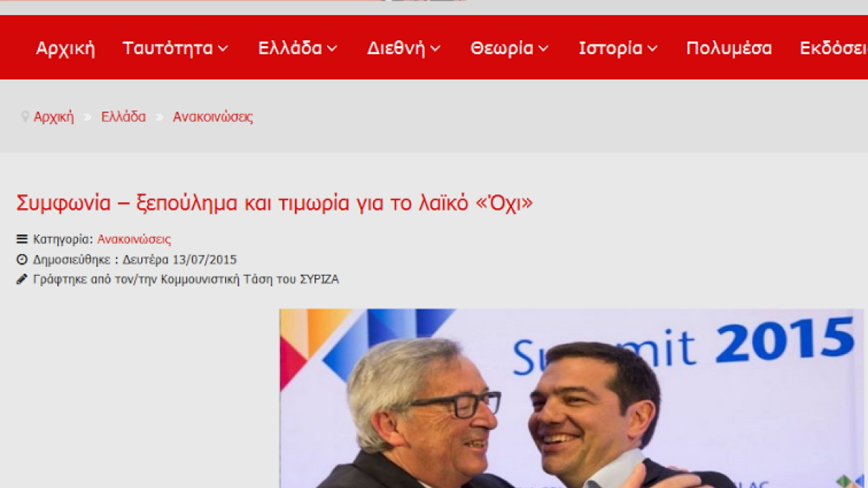Open the Ταυτότητα menu item
The height and width of the screenshot is (488, 868).
tap(167, 48)
